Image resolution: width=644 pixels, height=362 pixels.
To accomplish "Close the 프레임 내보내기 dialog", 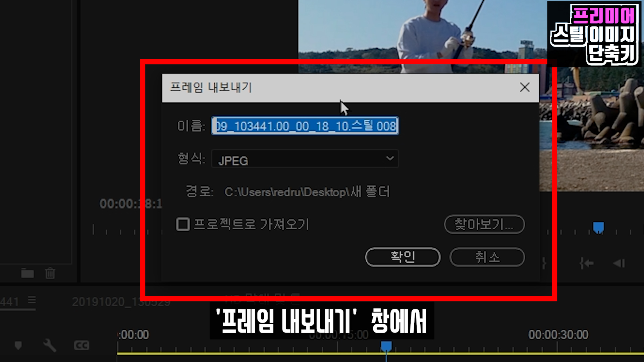I will click(525, 87).
